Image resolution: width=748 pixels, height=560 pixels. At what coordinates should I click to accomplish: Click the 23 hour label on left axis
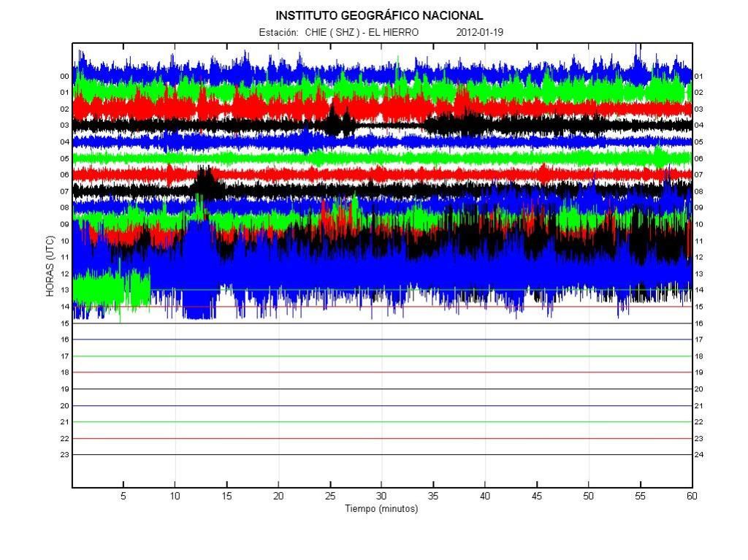pyautogui.click(x=64, y=455)
